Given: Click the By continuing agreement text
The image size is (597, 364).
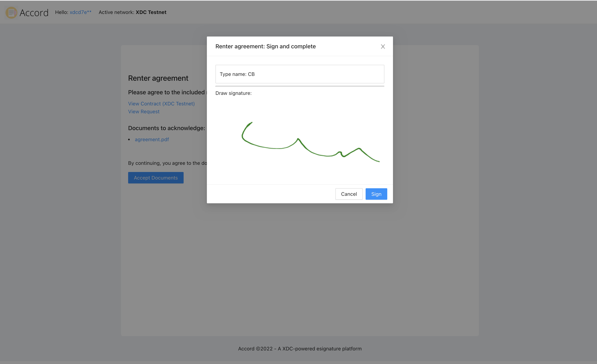Looking at the screenshot, I should click(167, 163).
